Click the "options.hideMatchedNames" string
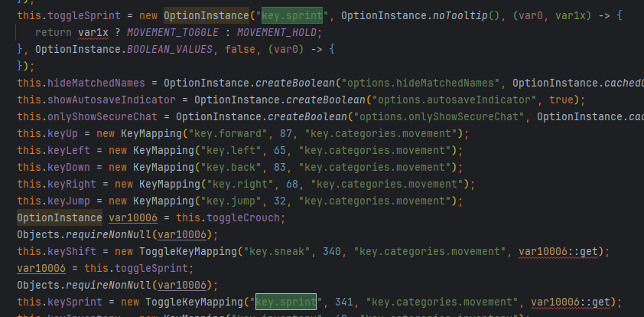644x317 pixels. click(421, 83)
